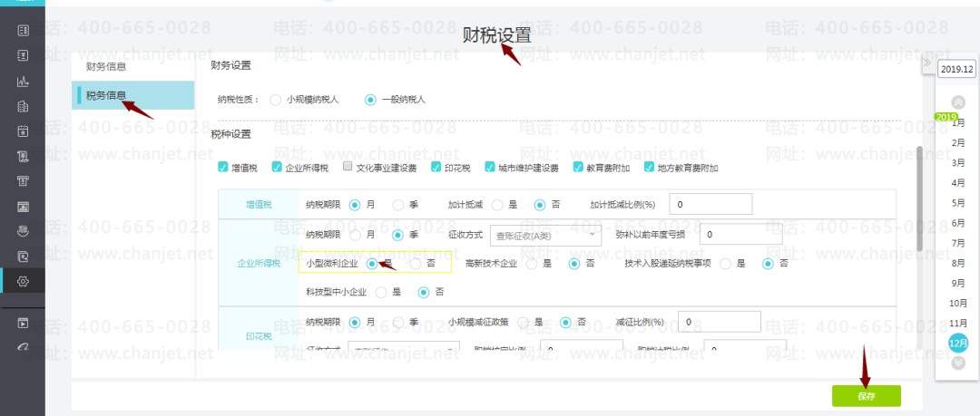Open the line chart reports icon in sidebar
980x416 pixels.
pyautogui.click(x=23, y=82)
